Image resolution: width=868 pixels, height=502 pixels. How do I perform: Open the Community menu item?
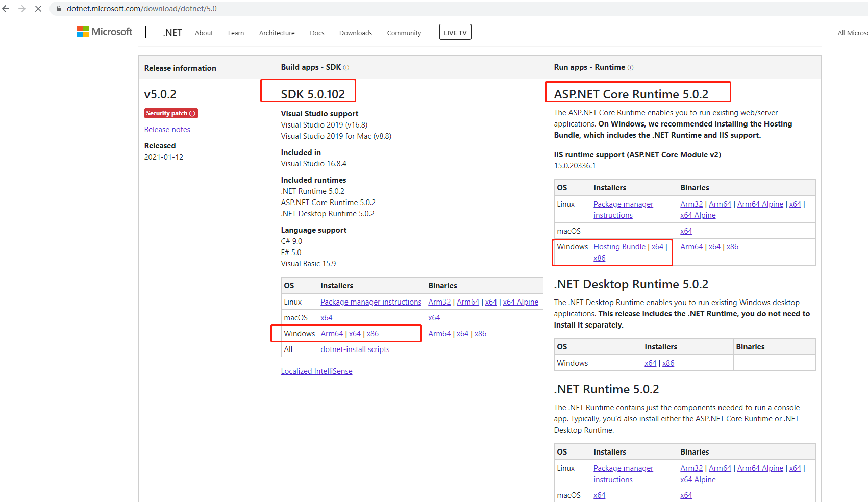point(404,33)
